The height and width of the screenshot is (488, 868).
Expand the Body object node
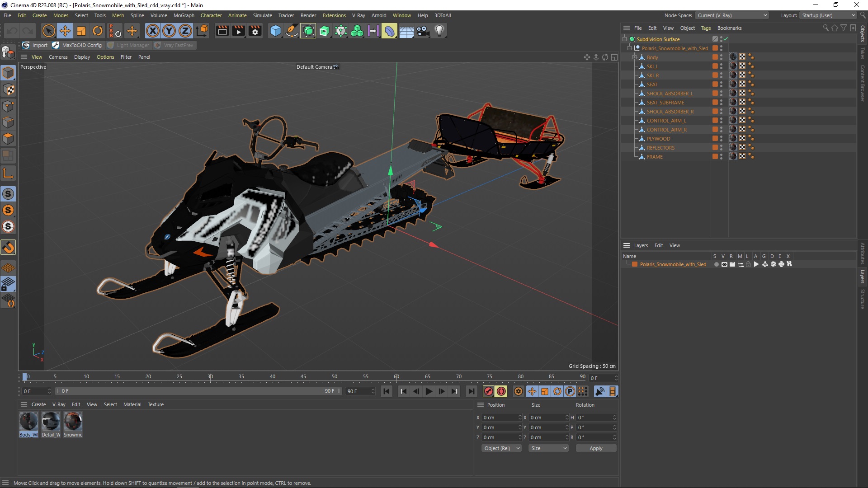pyautogui.click(x=634, y=57)
